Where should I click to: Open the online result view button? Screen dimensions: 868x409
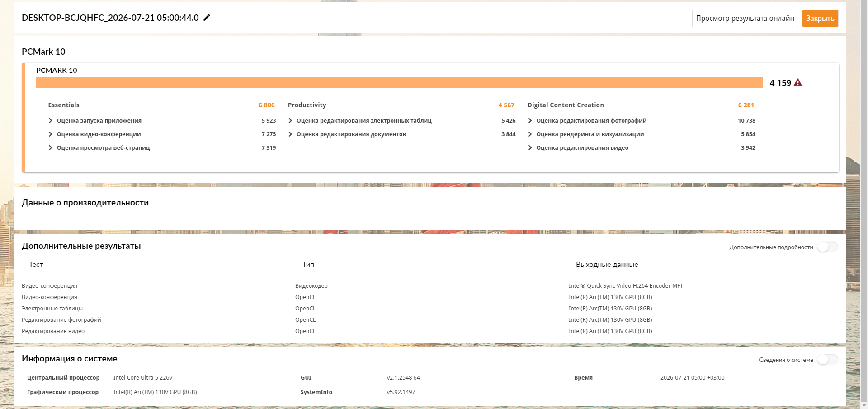tap(745, 18)
